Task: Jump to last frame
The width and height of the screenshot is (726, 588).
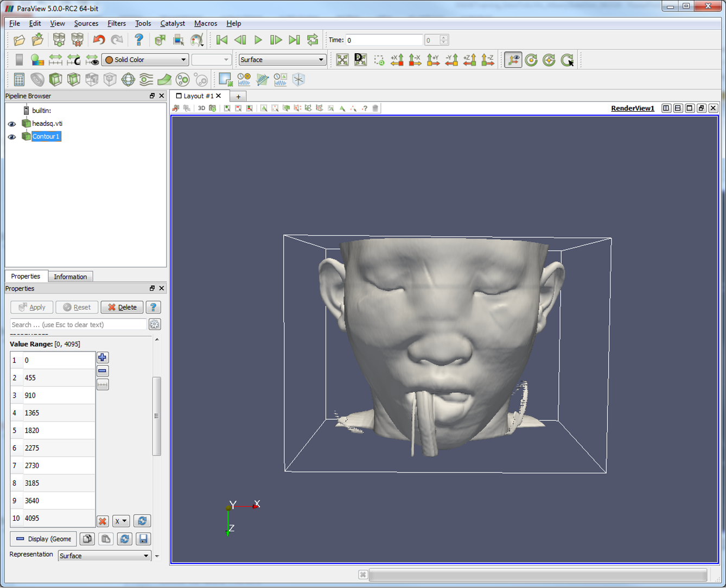Action: pyautogui.click(x=294, y=40)
